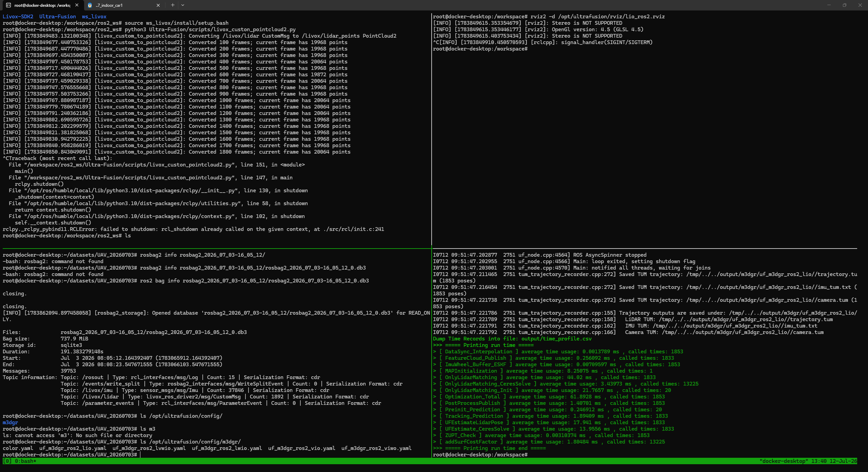Select the tmux window 0:bash* in status bar
The image size is (868, 472).
coord(25,461)
